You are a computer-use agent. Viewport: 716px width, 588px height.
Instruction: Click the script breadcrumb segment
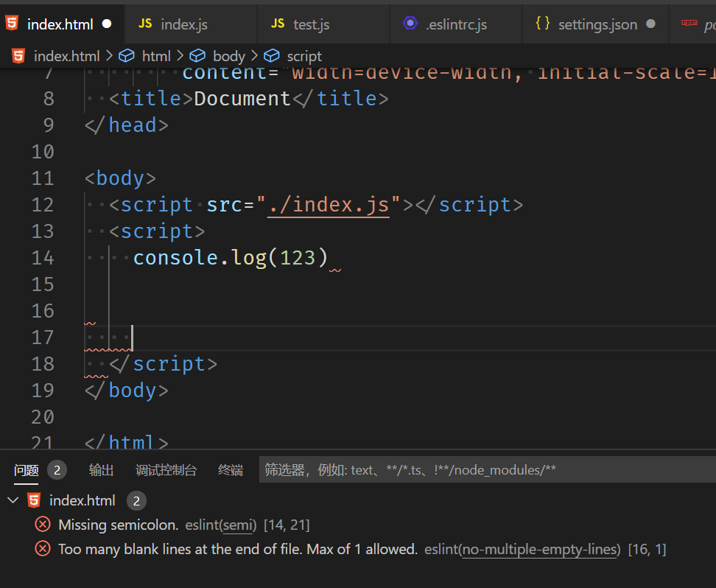coord(304,56)
